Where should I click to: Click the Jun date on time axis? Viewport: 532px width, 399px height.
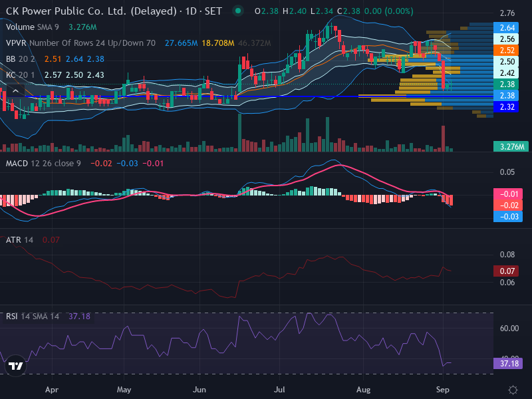point(199,390)
